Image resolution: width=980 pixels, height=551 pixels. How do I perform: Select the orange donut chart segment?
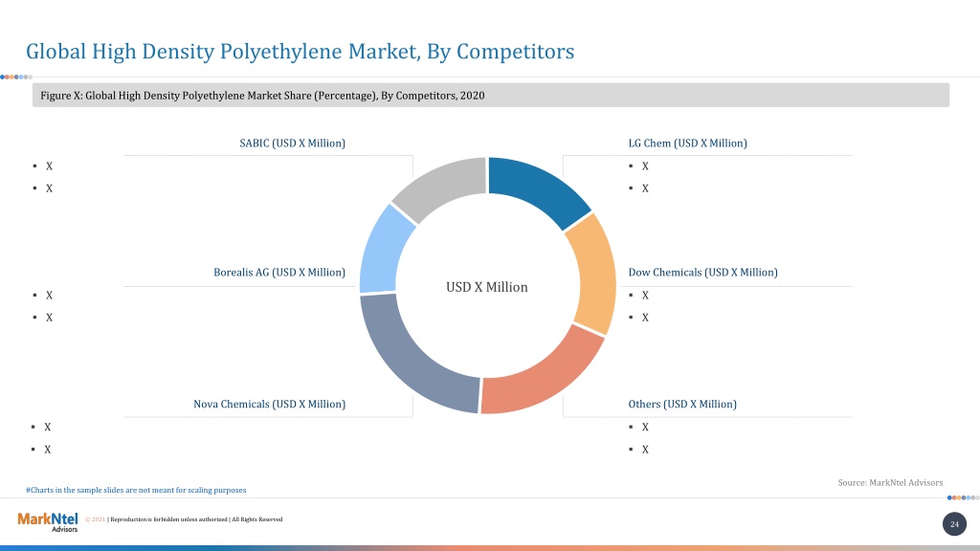[593, 273]
